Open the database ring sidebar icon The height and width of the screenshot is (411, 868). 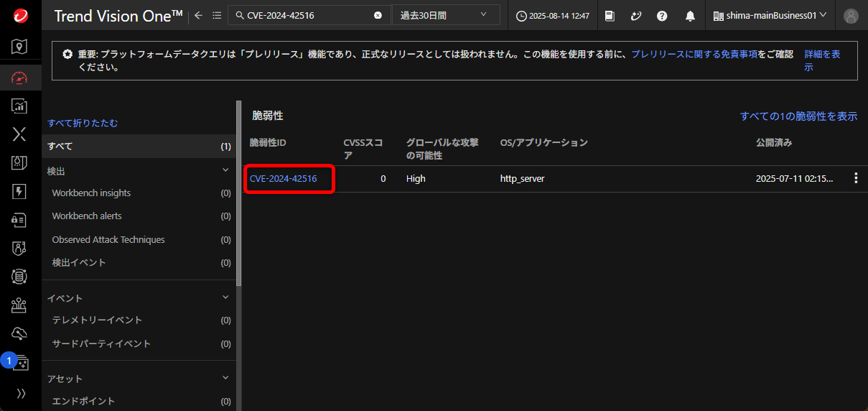[20, 276]
